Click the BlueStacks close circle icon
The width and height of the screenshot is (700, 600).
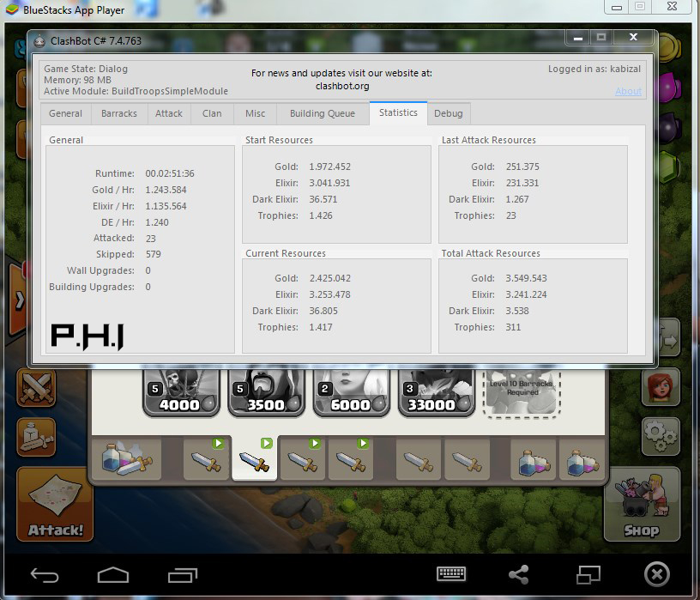point(657,574)
